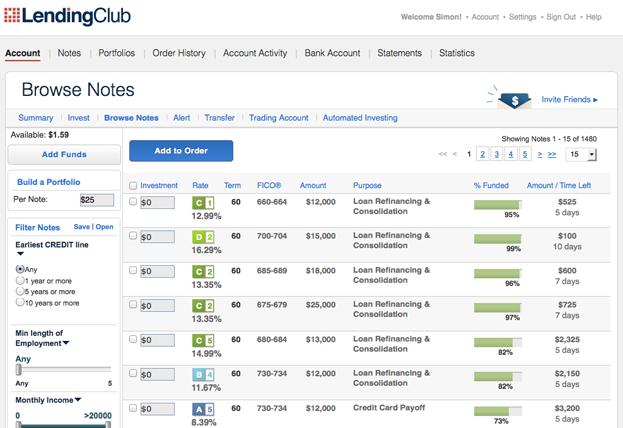Go to the next page arrow >
623x428 pixels.
(x=540, y=154)
